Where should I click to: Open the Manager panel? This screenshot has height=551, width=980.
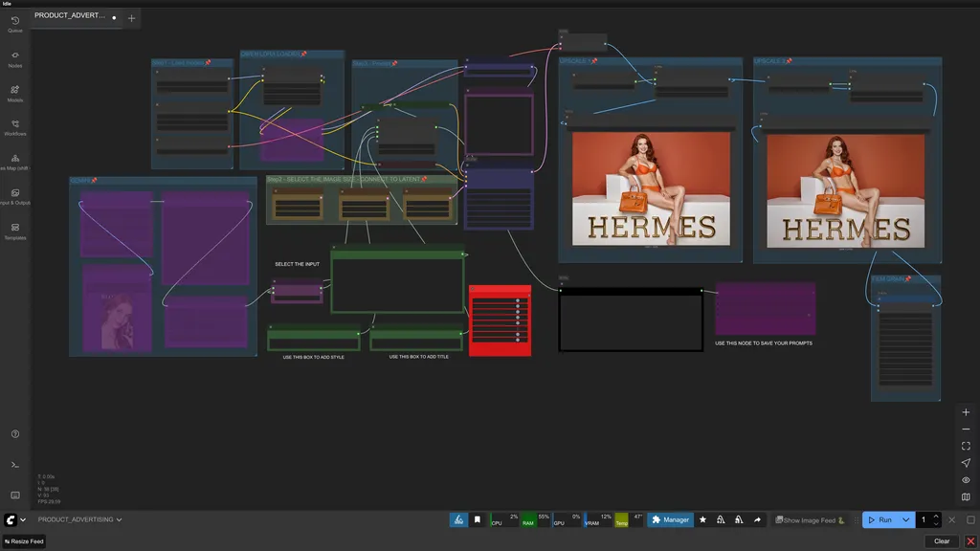[670, 519]
